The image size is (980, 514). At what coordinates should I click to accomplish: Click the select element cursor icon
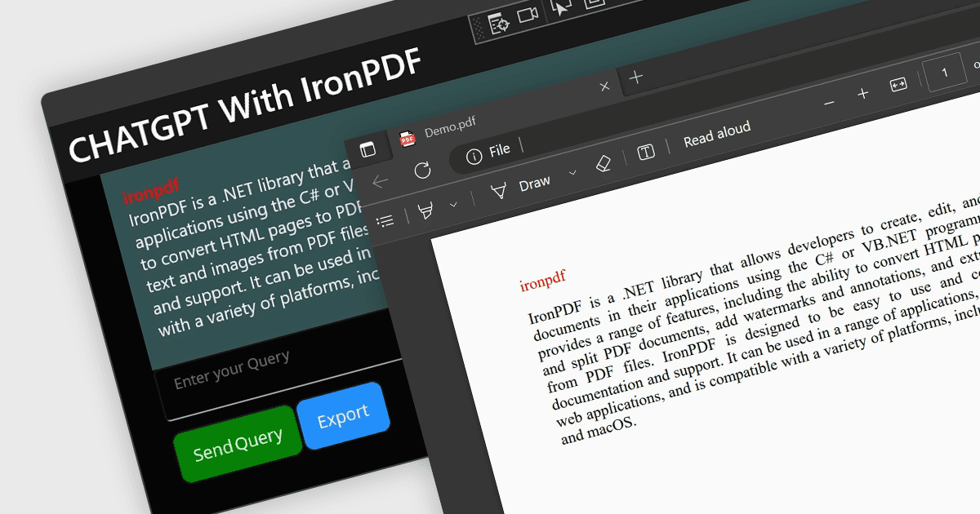tap(562, 7)
